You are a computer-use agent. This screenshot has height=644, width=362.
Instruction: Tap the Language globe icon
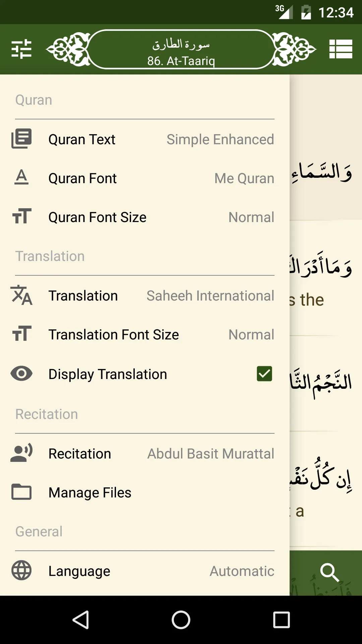click(21, 570)
